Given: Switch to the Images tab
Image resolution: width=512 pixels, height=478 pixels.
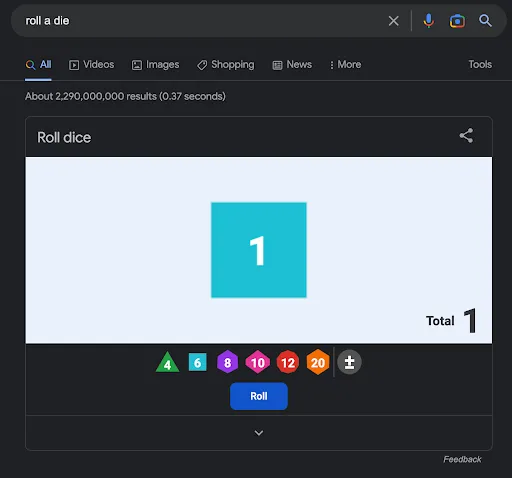Looking at the screenshot, I should point(155,64).
